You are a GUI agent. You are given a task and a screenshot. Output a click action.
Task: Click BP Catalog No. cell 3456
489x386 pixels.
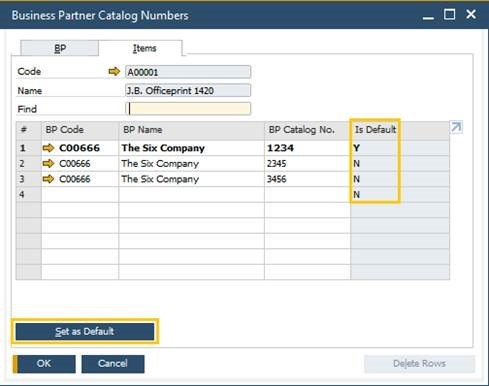[x=307, y=179]
